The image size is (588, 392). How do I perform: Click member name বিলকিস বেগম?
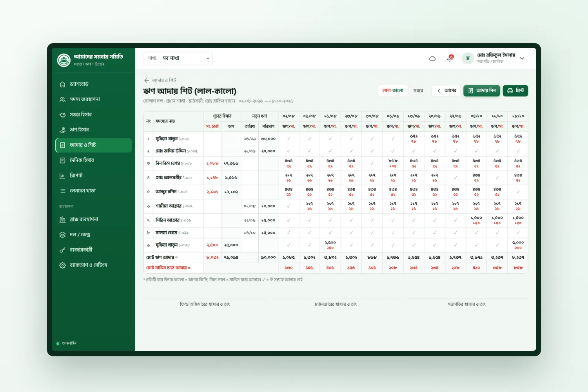tap(168, 163)
